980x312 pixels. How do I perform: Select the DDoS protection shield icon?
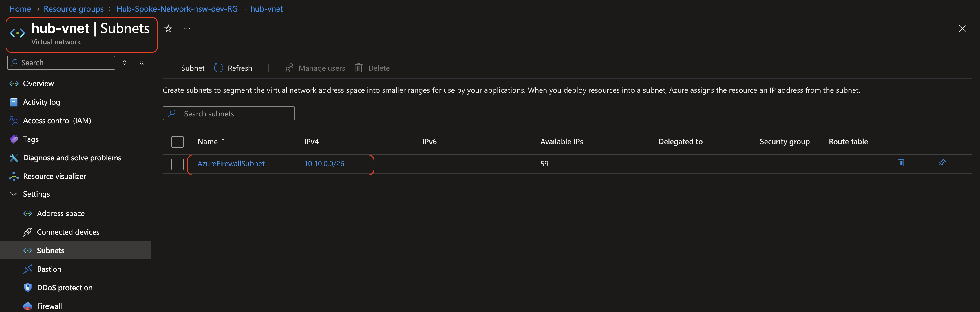tap(28, 288)
